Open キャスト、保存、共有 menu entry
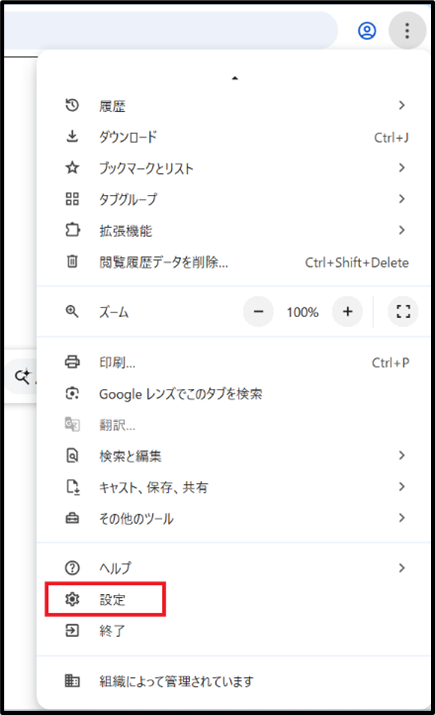The height and width of the screenshot is (715, 435). tap(233, 487)
